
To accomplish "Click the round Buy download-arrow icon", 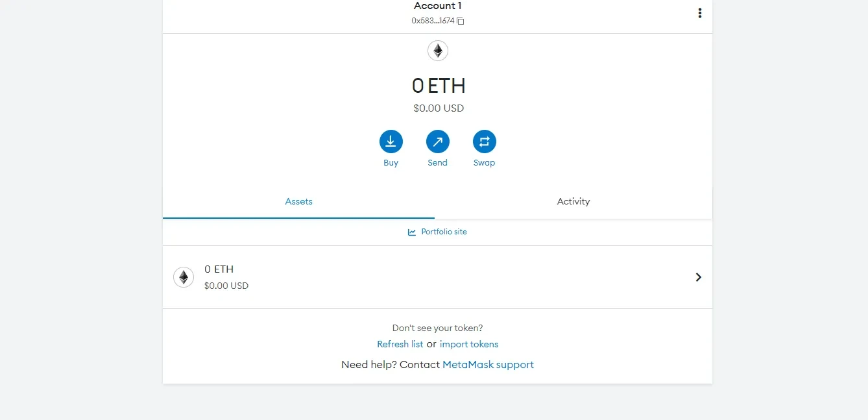I will tap(391, 142).
